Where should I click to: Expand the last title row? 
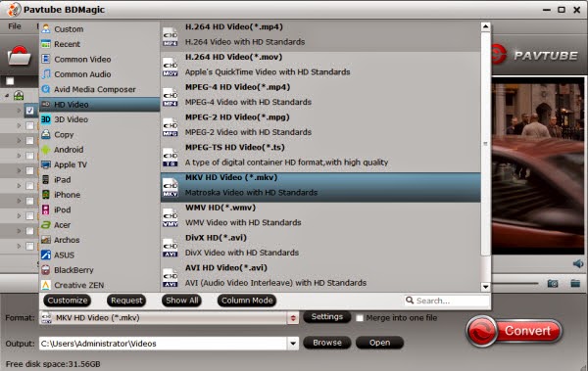pyautogui.click(x=19, y=246)
